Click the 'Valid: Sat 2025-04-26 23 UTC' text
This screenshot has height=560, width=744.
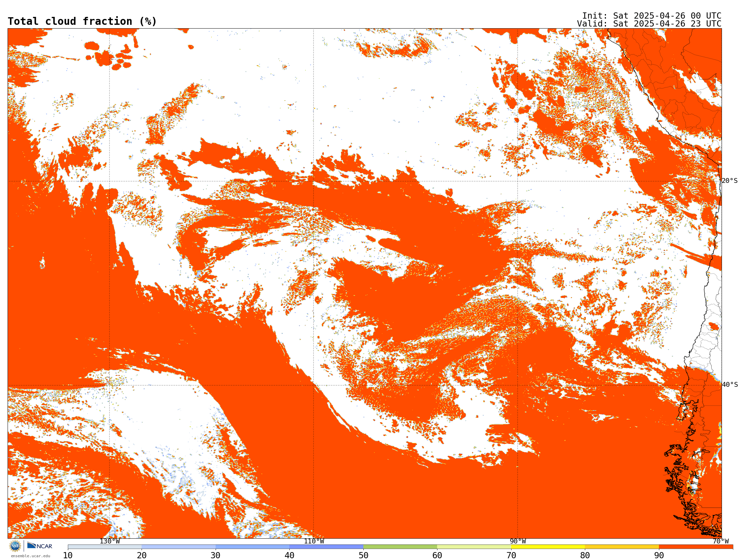pyautogui.click(x=649, y=24)
